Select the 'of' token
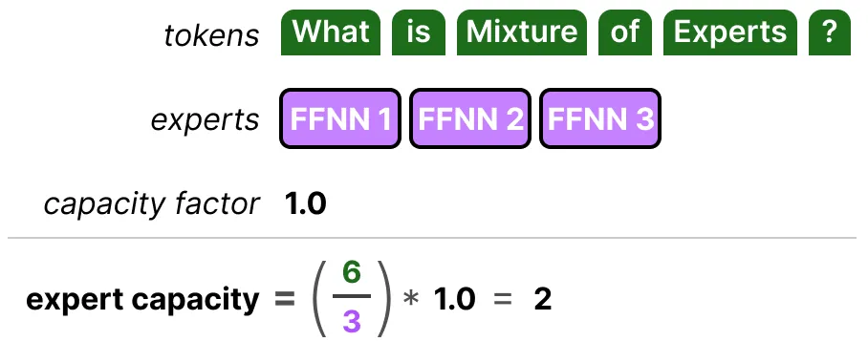Screen dimensions: 868x363 625,32
